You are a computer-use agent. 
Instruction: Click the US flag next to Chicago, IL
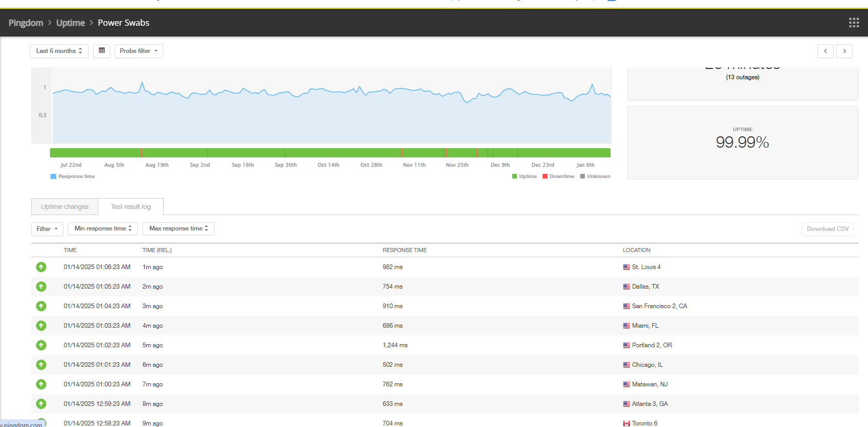point(627,365)
